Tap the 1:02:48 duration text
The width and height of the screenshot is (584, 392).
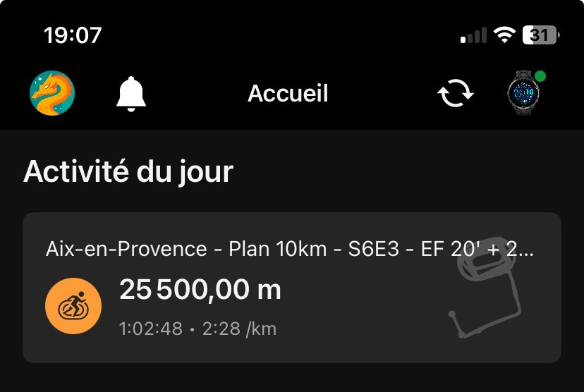pyautogui.click(x=152, y=329)
